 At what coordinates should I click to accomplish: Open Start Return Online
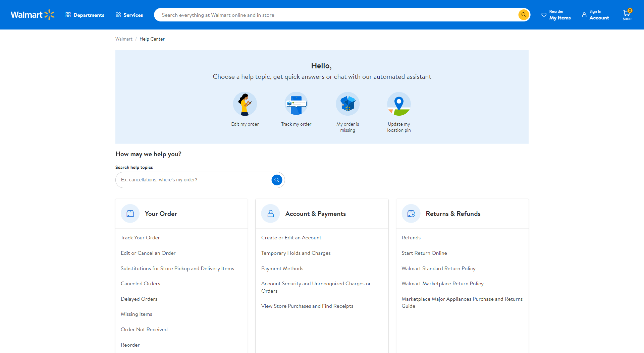[424, 253]
